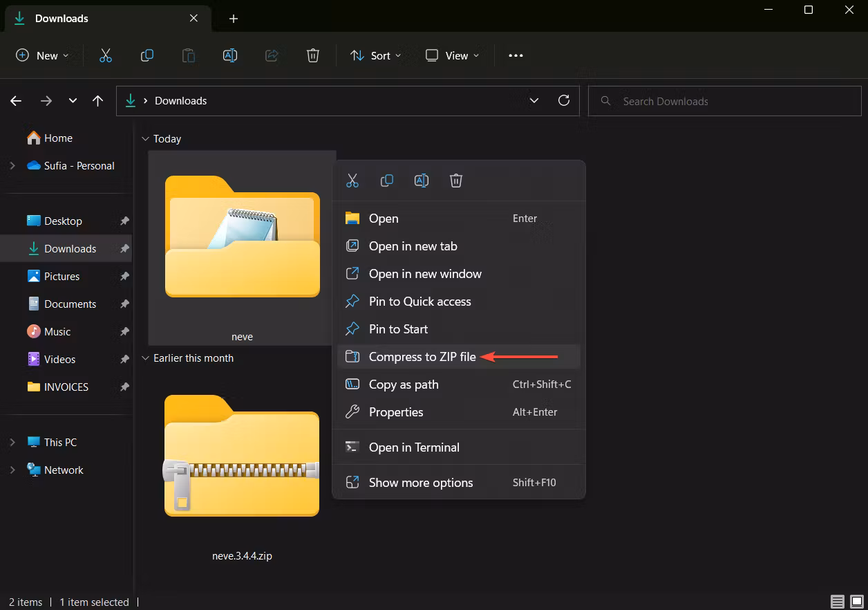Viewport: 868px width, 610px height.
Task: Expand the This PC tree item
Action: (12, 442)
